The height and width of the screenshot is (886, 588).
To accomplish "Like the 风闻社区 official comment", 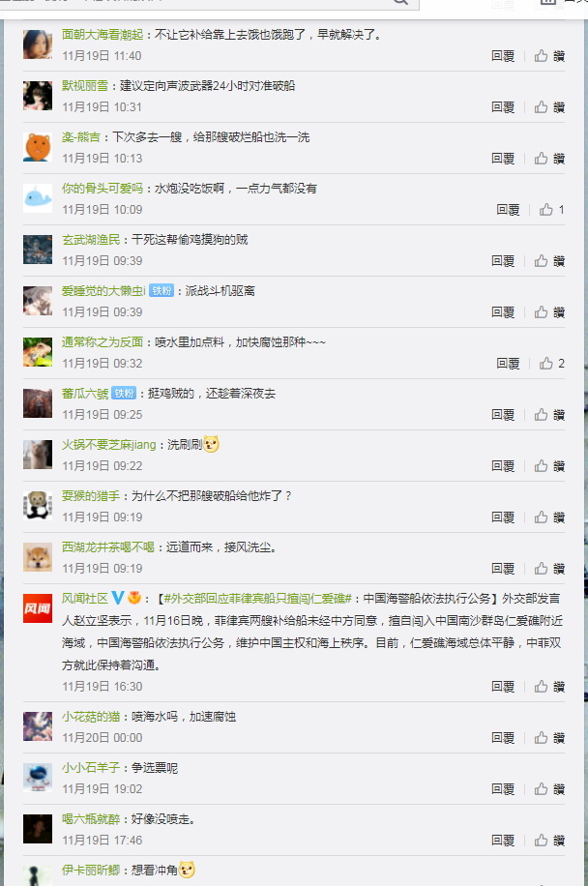I will coord(549,687).
